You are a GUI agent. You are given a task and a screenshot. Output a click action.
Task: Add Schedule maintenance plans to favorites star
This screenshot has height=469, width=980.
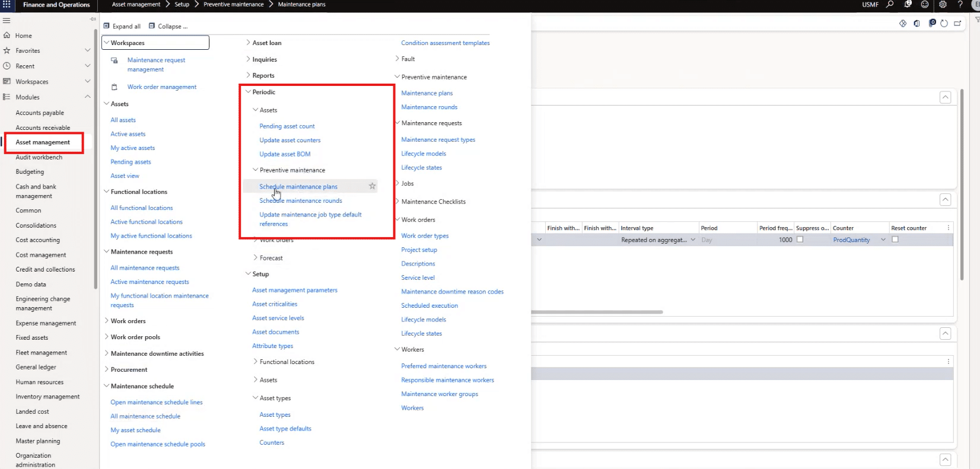[x=372, y=186]
